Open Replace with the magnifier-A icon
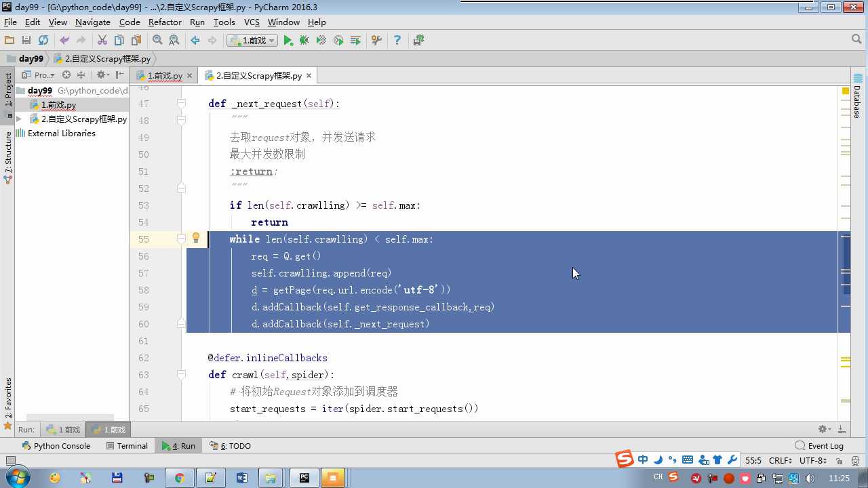 coord(174,41)
